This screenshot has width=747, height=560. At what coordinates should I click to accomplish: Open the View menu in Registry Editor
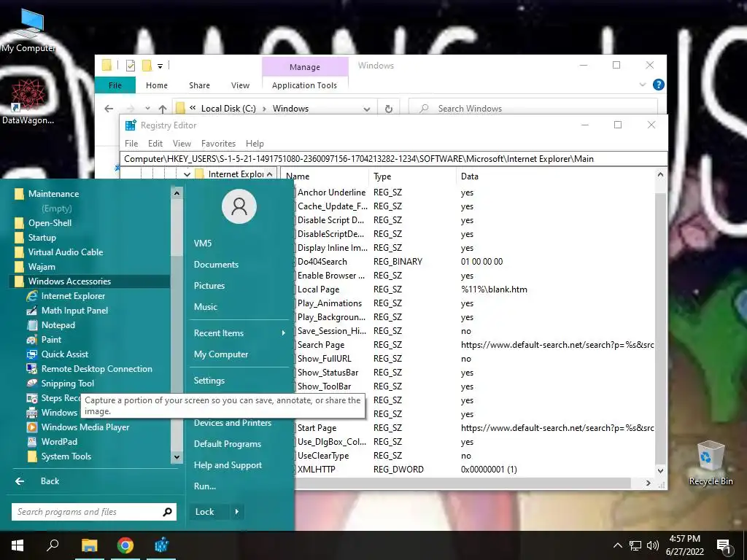[x=182, y=144]
